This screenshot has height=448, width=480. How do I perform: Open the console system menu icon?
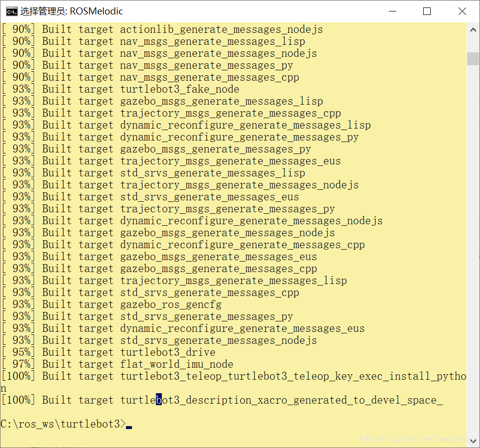pyautogui.click(x=11, y=11)
